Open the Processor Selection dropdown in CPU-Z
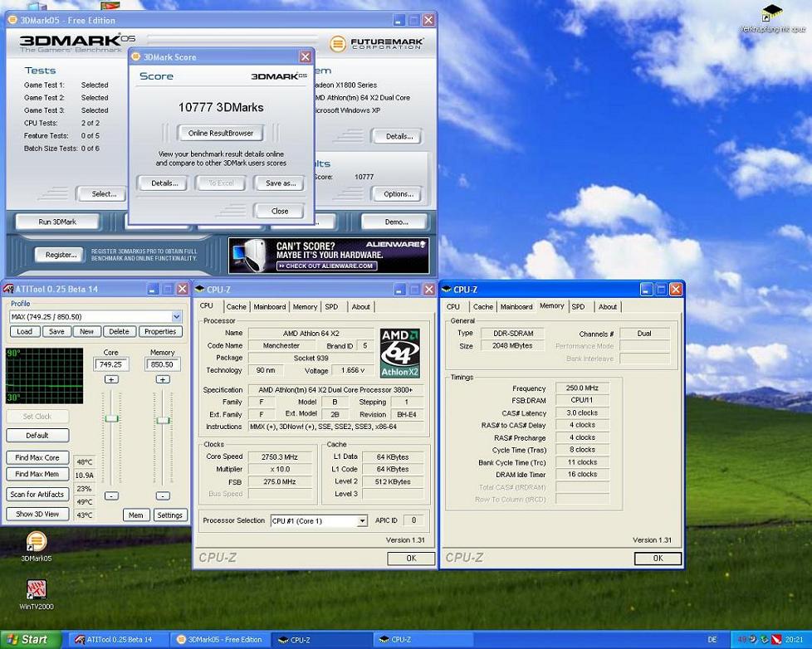Screen dimensions: 812x649 click(362, 521)
